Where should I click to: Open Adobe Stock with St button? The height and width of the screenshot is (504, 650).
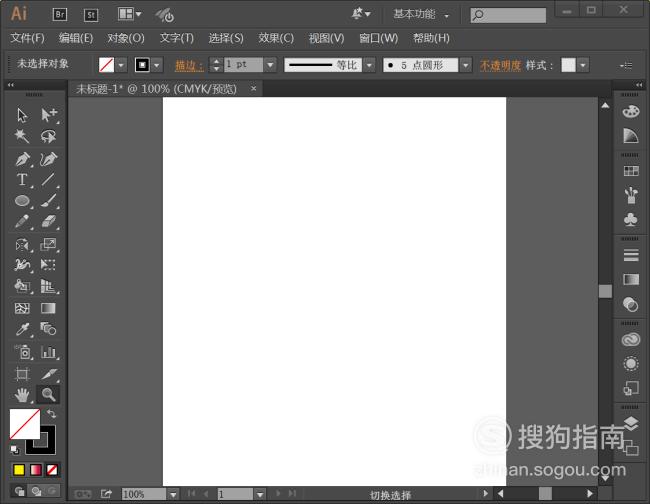coord(91,15)
